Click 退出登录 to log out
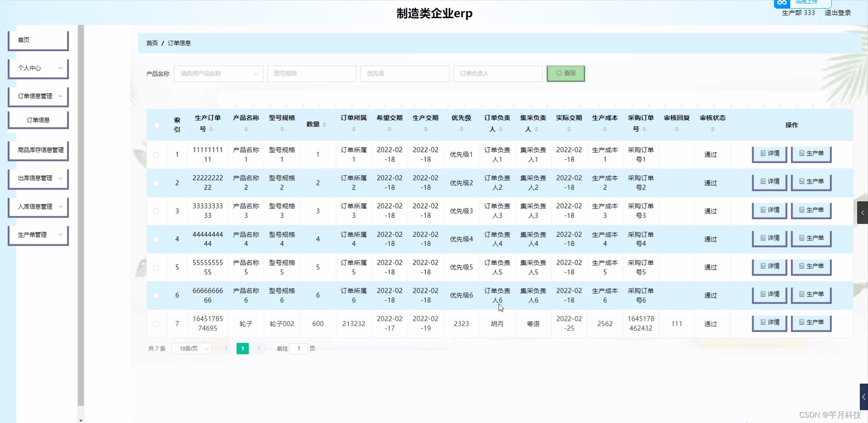 [837, 13]
